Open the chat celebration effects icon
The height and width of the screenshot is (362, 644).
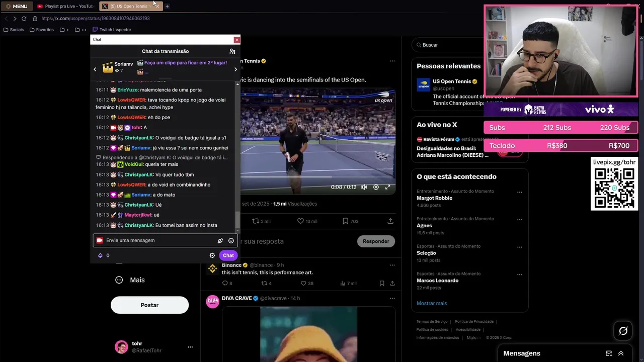tap(220, 240)
